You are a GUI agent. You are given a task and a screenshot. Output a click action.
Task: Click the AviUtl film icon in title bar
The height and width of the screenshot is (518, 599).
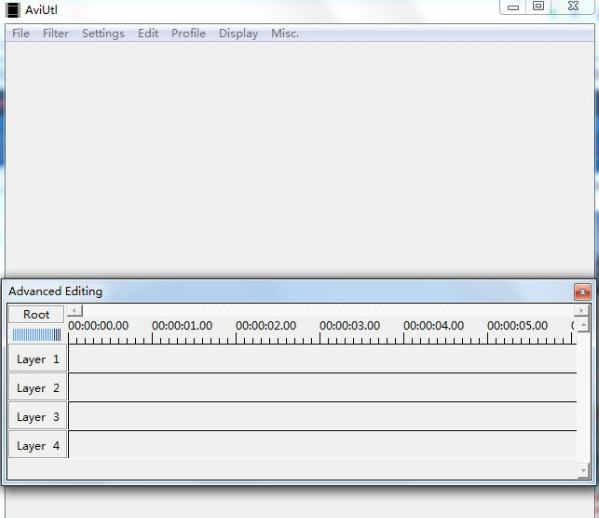pos(13,10)
